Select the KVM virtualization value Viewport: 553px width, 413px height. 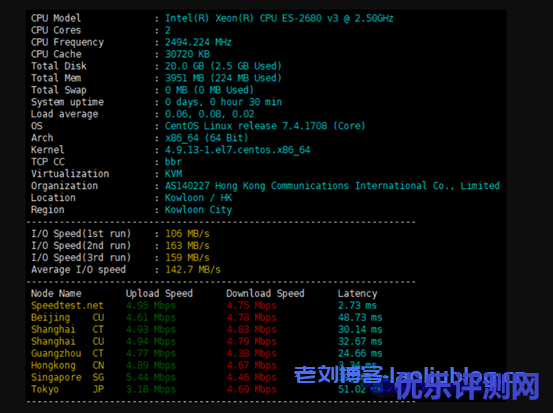[174, 174]
